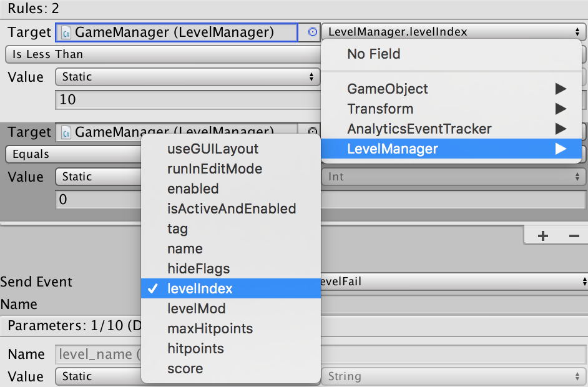Expand the GameObject submenu arrow
588x387 pixels.
pos(561,89)
